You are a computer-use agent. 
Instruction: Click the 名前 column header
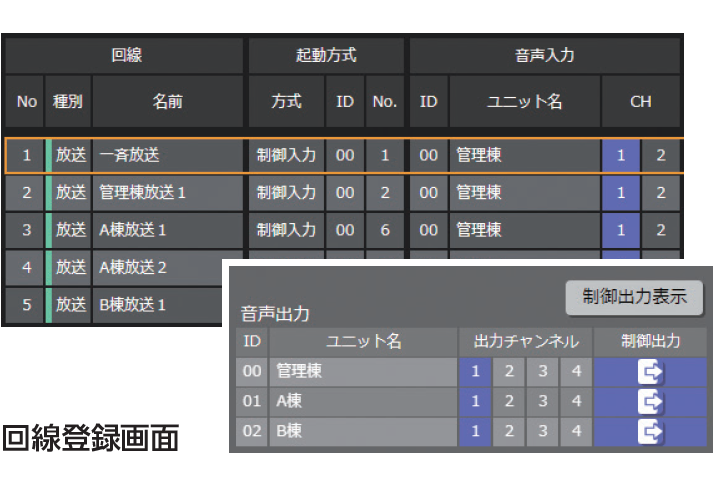pos(168,102)
